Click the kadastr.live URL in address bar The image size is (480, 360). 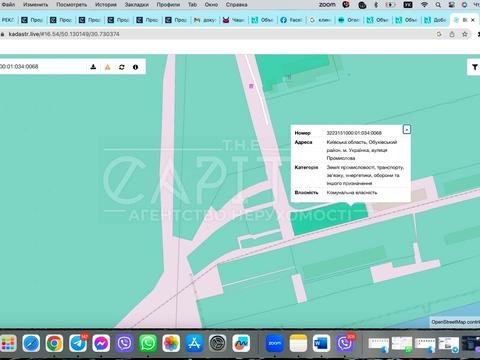click(64, 34)
